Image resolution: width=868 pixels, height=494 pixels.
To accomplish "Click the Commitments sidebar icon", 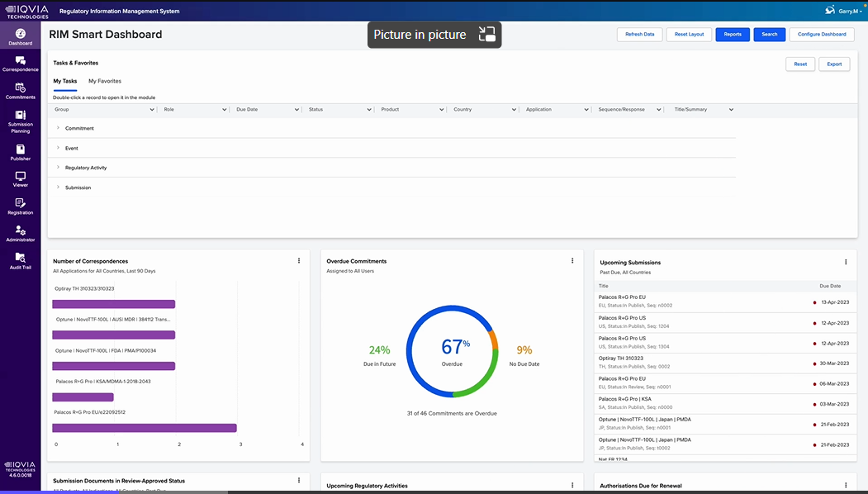I will [20, 88].
